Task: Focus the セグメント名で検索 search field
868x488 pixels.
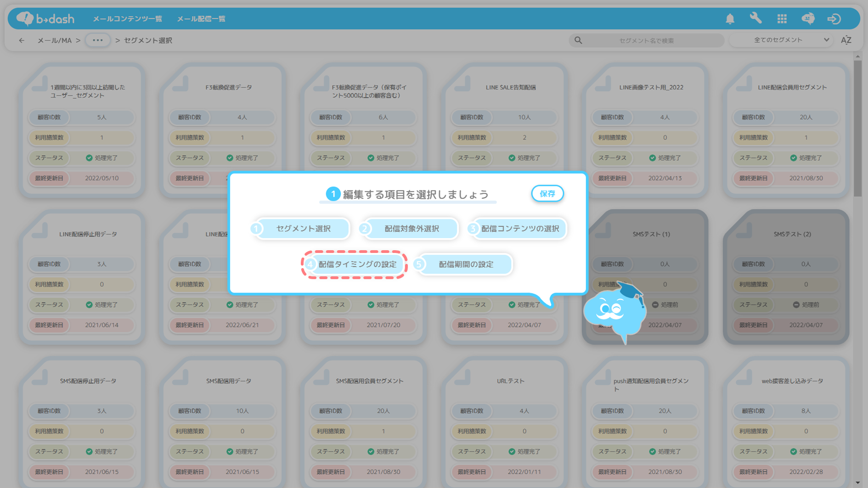Action: click(646, 40)
